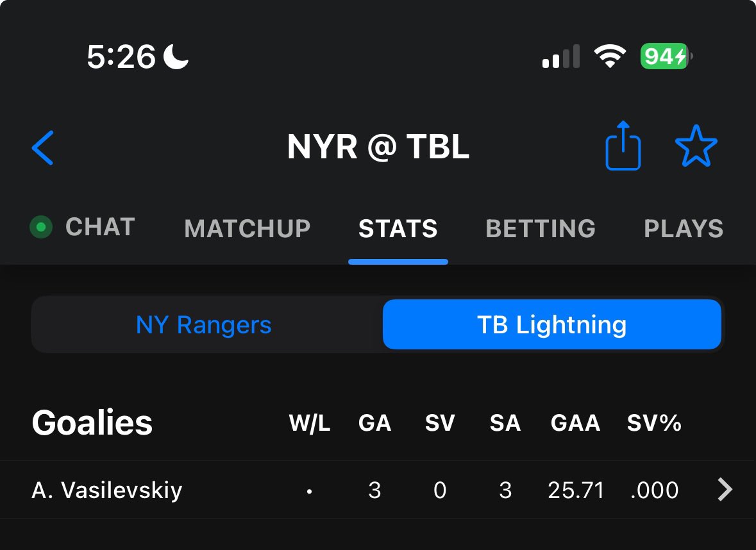This screenshot has width=756, height=550.
Task: Select the STATS tab
Action: (398, 228)
